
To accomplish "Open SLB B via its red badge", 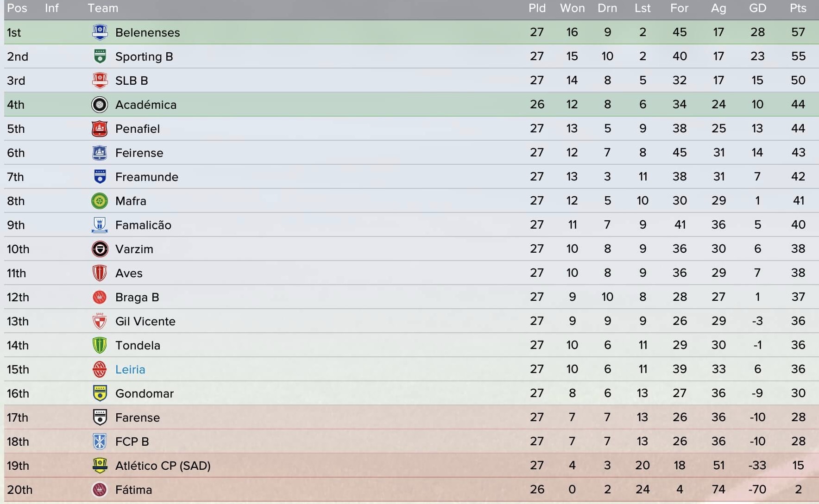I will tap(100, 81).
